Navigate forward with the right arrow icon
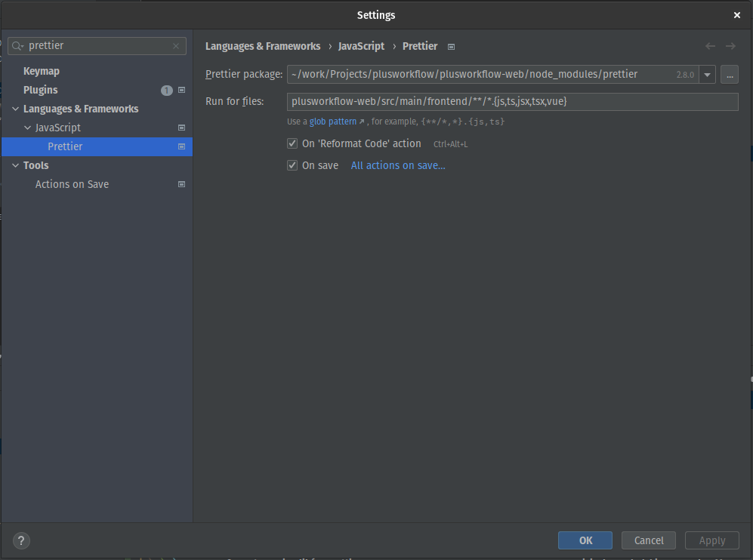This screenshot has height=560, width=753. [x=730, y=46]
